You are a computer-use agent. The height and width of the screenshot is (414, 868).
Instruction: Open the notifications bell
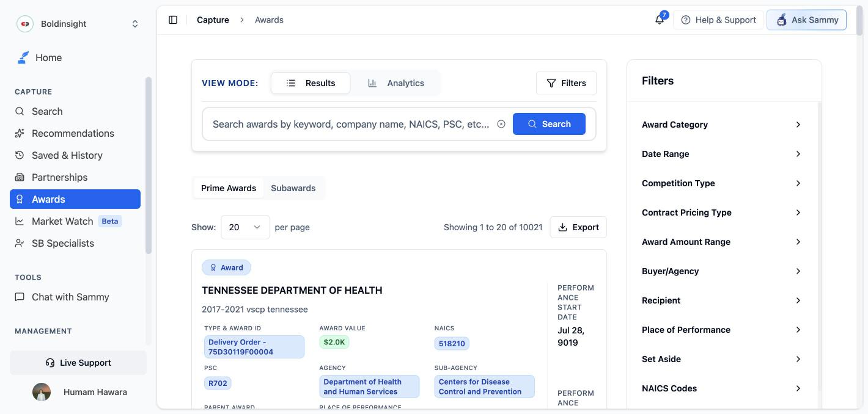(x=660, y=20)
